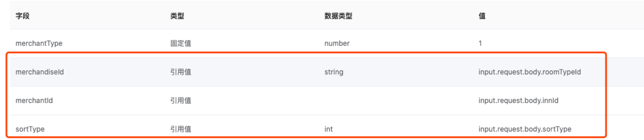Click empty data type cell for merchantId
This screenshot has width=644, height=140.
coord(345,100)
